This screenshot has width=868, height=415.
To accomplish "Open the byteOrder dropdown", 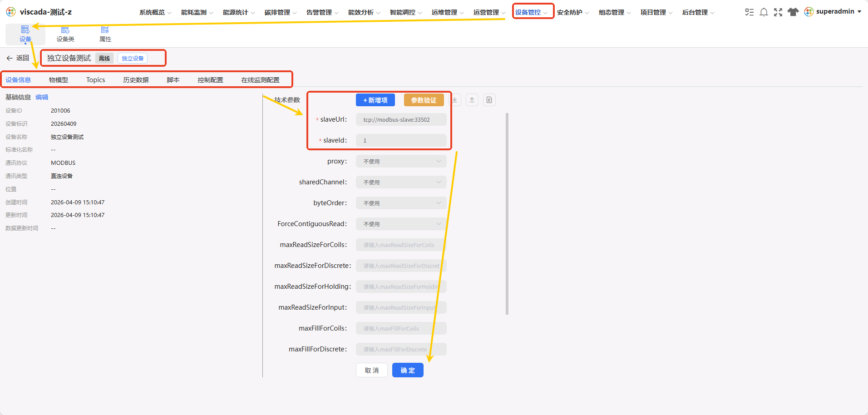I will (x=401, y=203).
